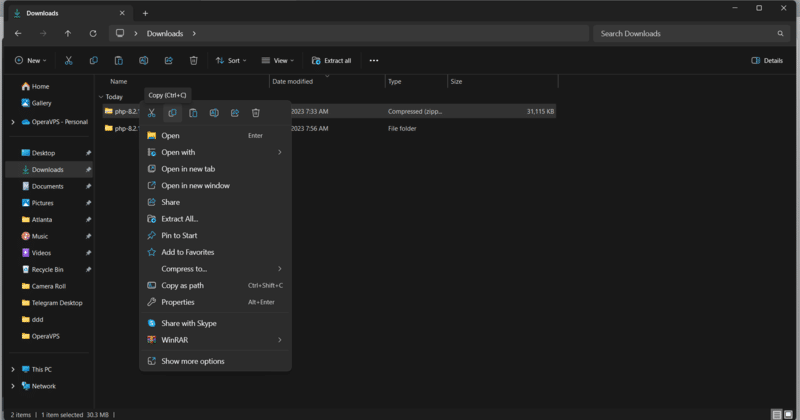
Task: Toggle the Details pane button
Action: (767, 60)
